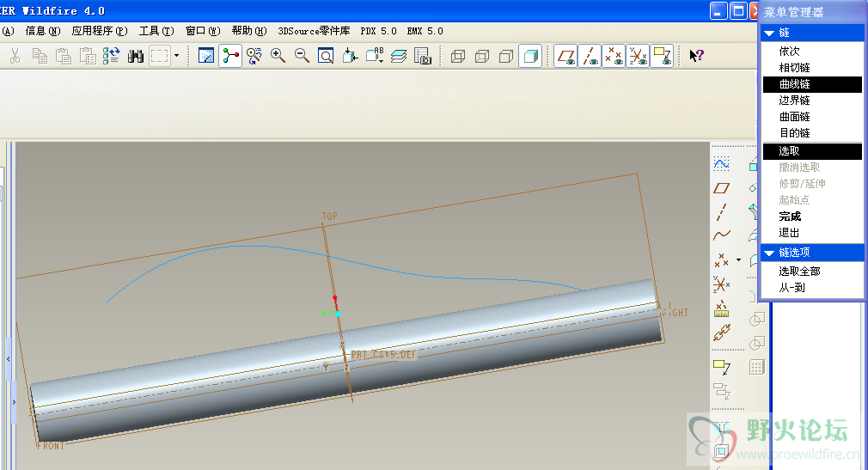Open the View Manager icon

[422, 56]
